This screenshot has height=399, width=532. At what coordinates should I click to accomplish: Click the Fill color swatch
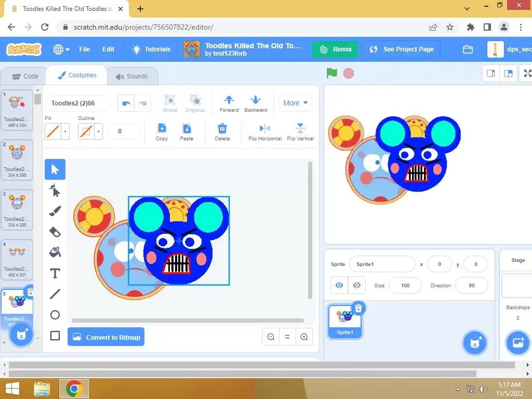coord(53,131)
